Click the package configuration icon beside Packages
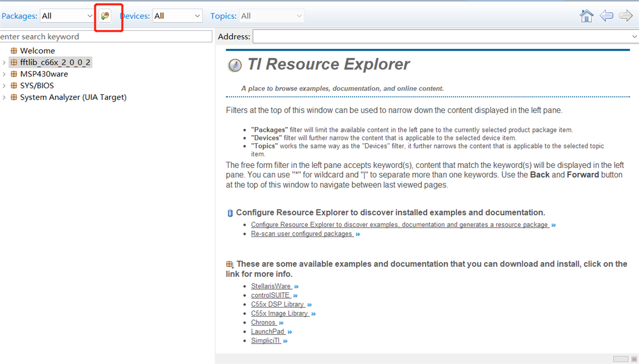The width and height of the screenshot is (639, 364). tap(105, 16)
